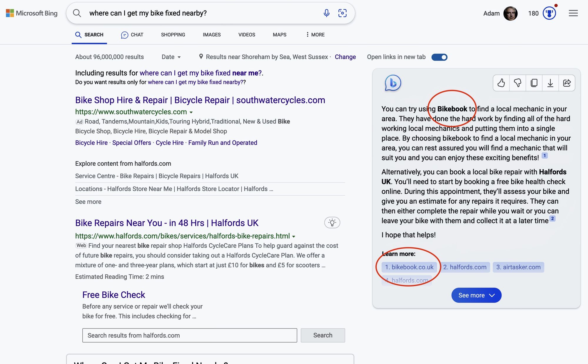Viewport: 588px width, 364px height.
Task: Expand the chat answer with See more
Action: point(476,295)
